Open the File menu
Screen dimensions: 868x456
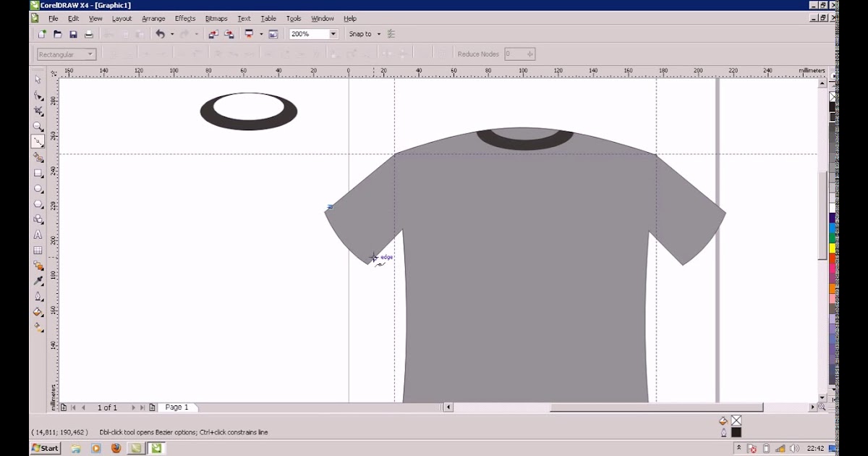(54, 18)
